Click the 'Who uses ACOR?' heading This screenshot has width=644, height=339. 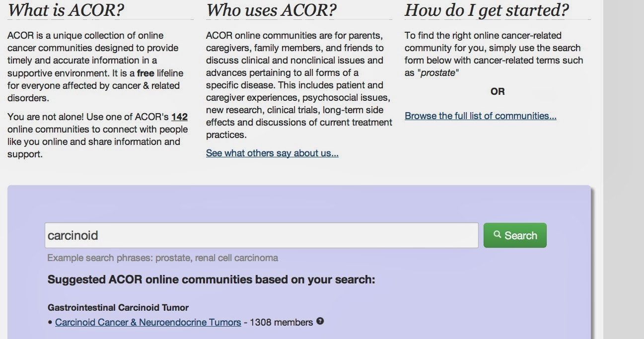tap(271, 9)
